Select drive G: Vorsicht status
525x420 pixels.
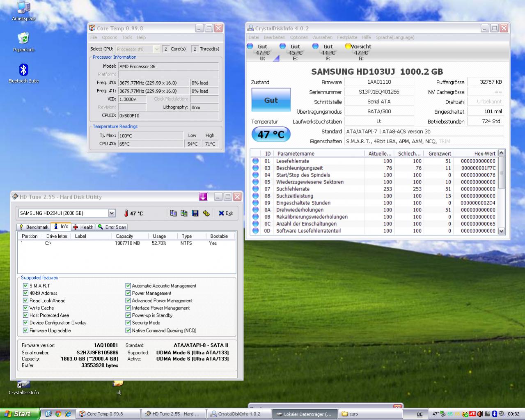360,52
